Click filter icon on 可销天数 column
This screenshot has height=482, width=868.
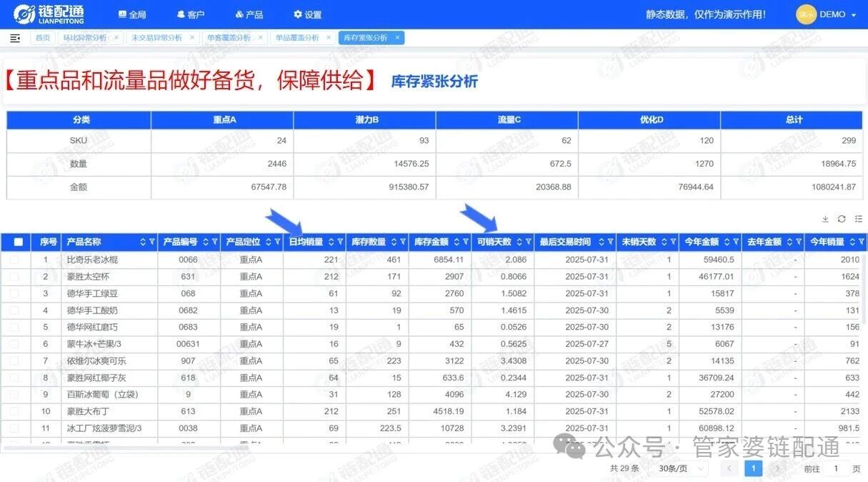528,242
